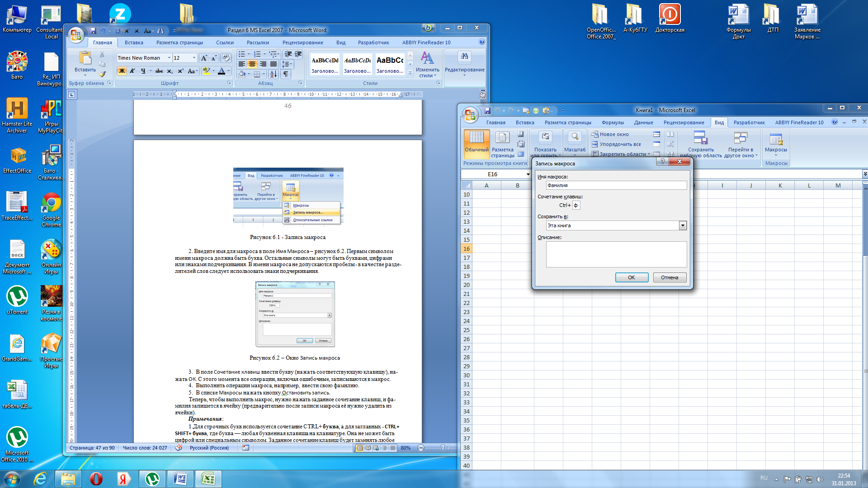Click Упорядочить все button in Excel
868x488 pixels.
[x=617, y=144]
